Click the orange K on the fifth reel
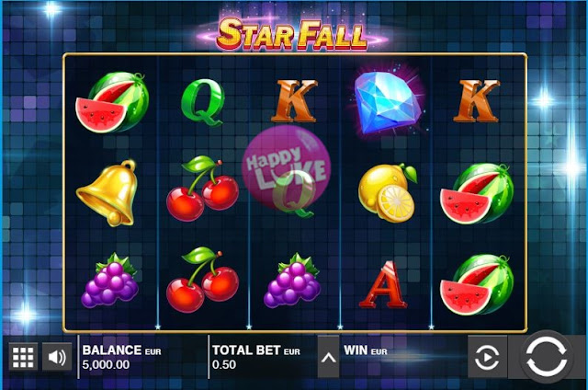 [x=476, y=101]
